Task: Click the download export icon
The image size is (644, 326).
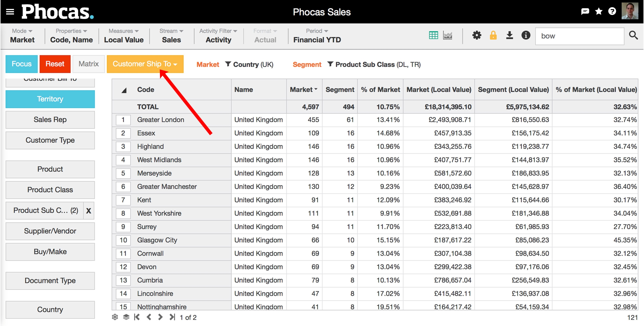Action: coord(510,35)
